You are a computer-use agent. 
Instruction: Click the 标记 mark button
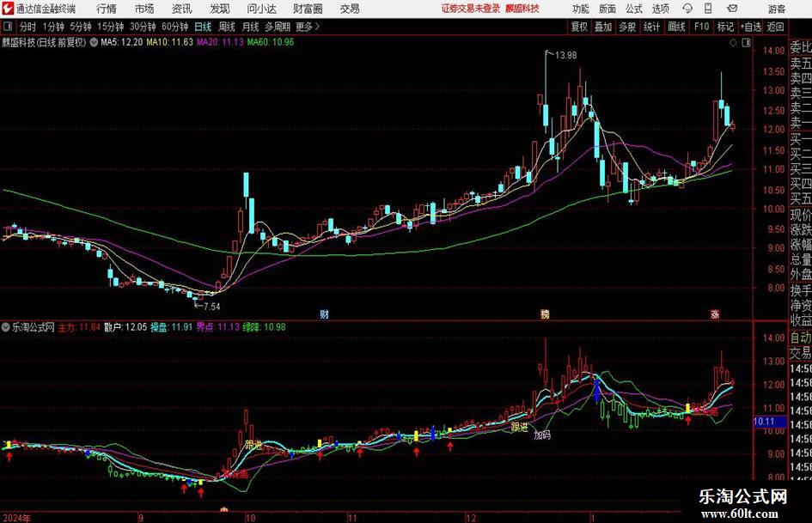pyautogui.click(x=725, y=27)
